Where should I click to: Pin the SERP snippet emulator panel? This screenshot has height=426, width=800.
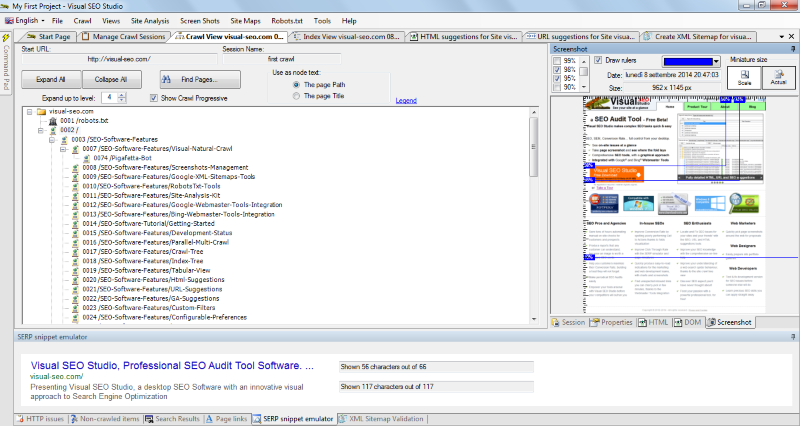coord(793,337)
